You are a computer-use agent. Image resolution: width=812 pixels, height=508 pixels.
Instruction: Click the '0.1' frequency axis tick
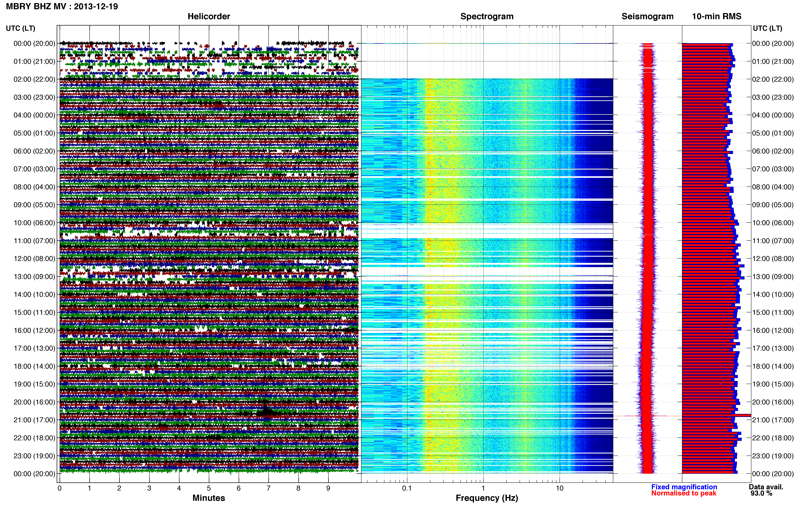point(407,488)
